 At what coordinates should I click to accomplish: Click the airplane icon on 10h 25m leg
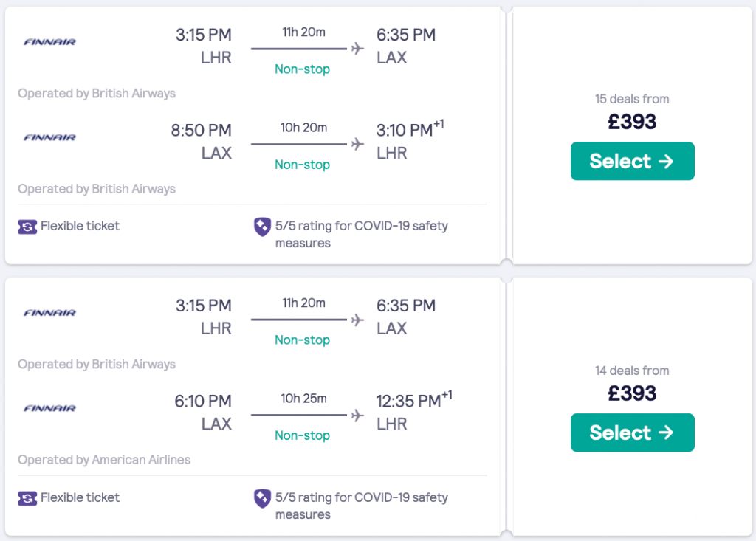point(358,416)
